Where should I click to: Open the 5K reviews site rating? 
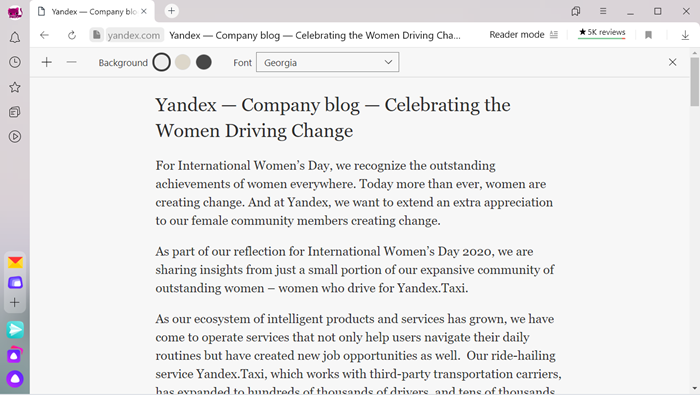[x=602, y=33]
